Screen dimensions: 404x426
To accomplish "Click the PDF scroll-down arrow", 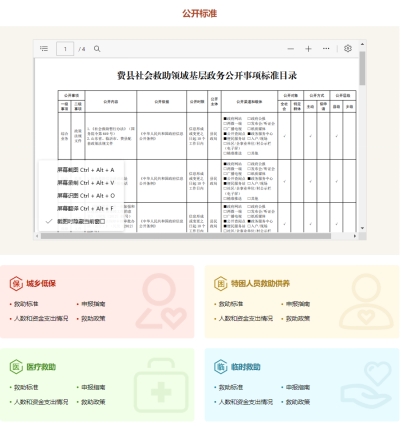I will pyautogui.click(x=362, y=228).
